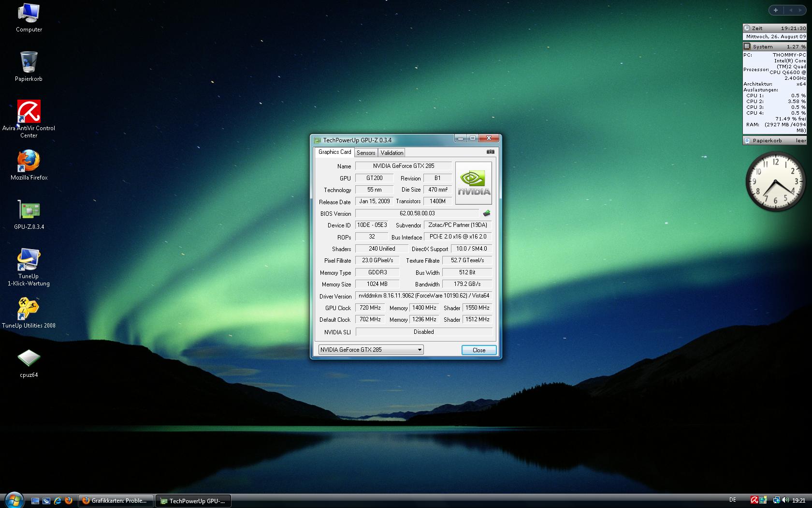Click the Papierkorb sidebar gadget
The image size is (812, 508).
click(x=774, y=141)
